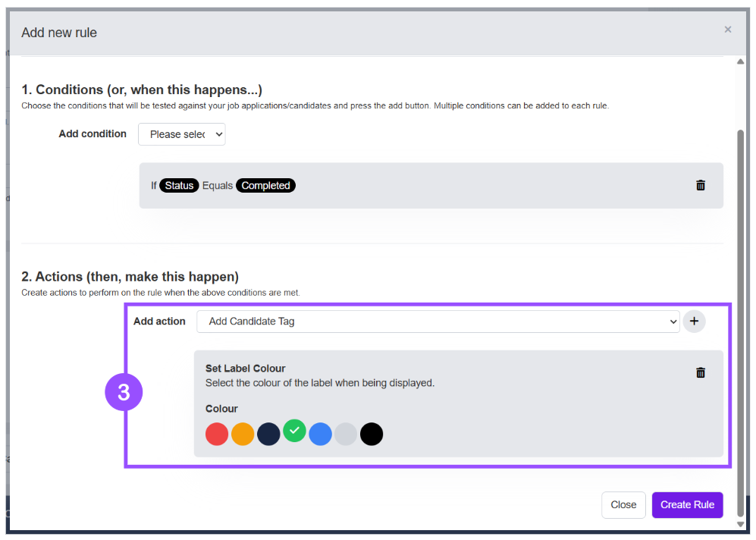The height and width of the screenshot is (540, 756).
Task: Select the blue label colour
Action: coord(320,434)
